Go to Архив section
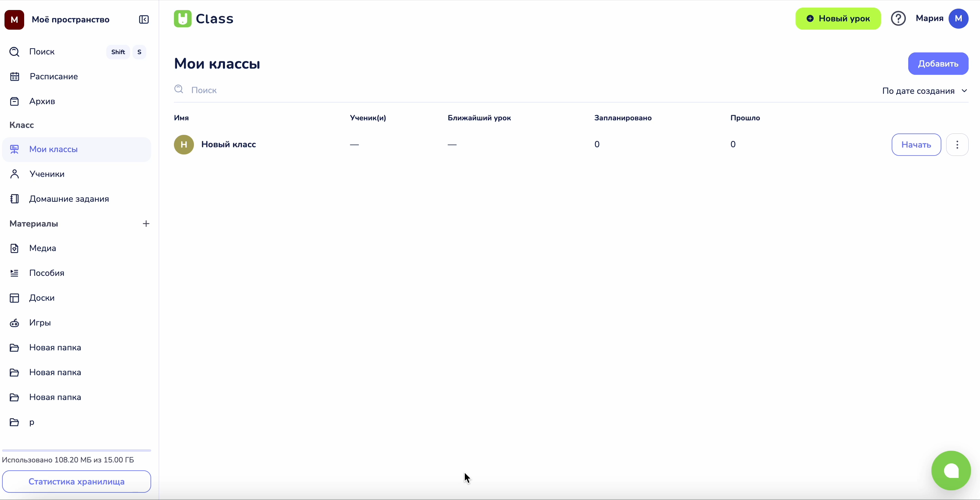Viewport: 980px width, 500px height. (x=42, y=101)
